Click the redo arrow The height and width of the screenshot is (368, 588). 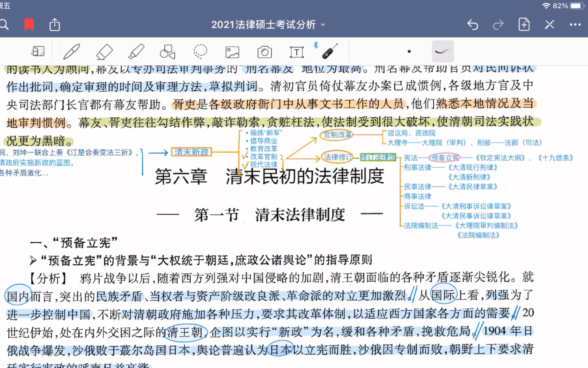point(498,25)
